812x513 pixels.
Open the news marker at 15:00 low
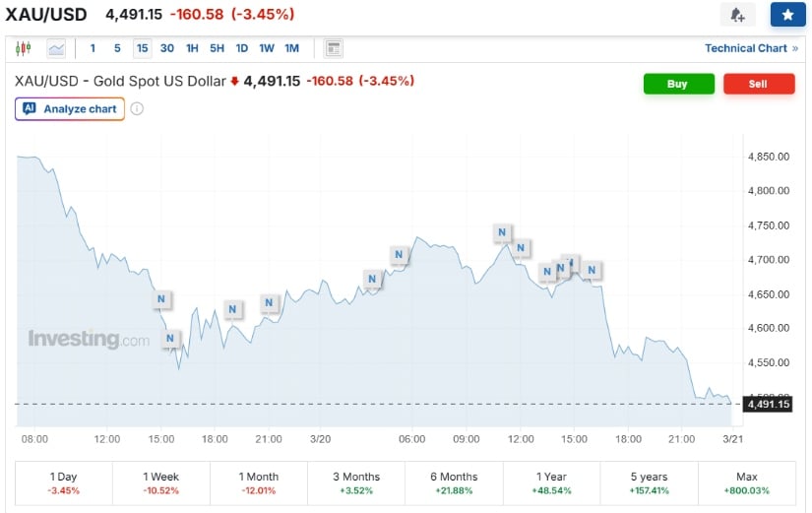pos(171,339)
